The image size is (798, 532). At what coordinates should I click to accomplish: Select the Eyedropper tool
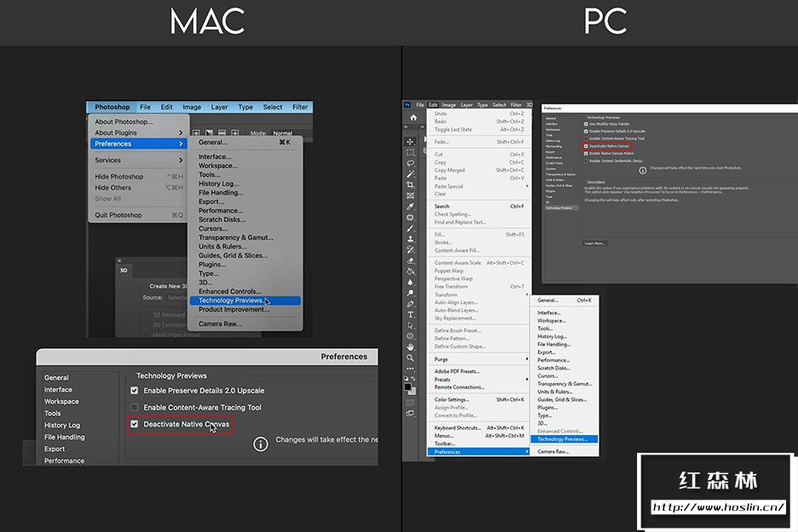[410, 207]
